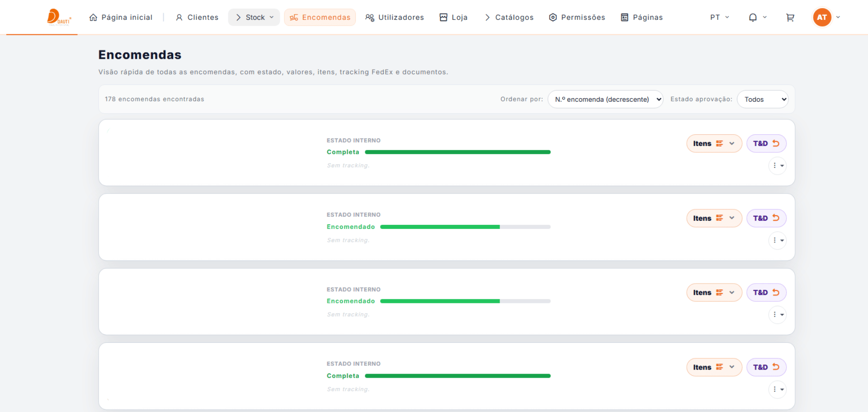This screenshot has height=412, width=868.
Task: Click T&D button on third order
Action: click(766, 293)
